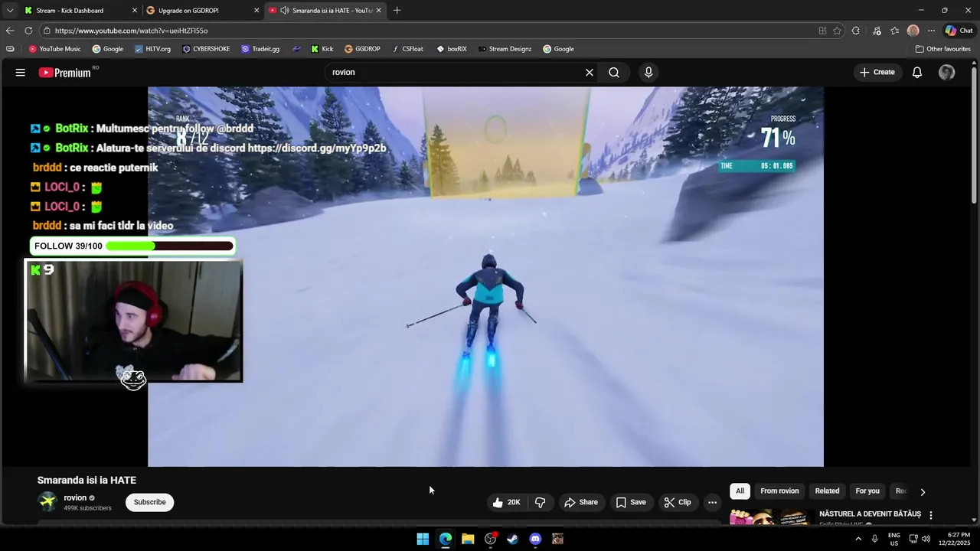This screenshot has height=551, width=980.
Task: Subscribe to rovion channel
Action: pos(149,502)
